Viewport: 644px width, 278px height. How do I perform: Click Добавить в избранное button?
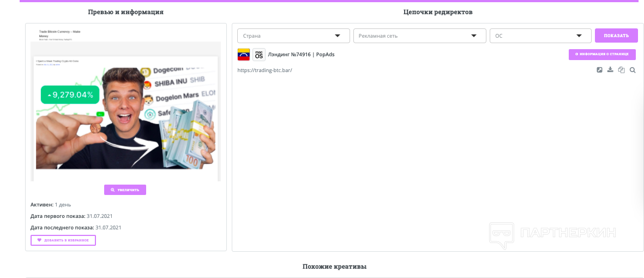63,240
